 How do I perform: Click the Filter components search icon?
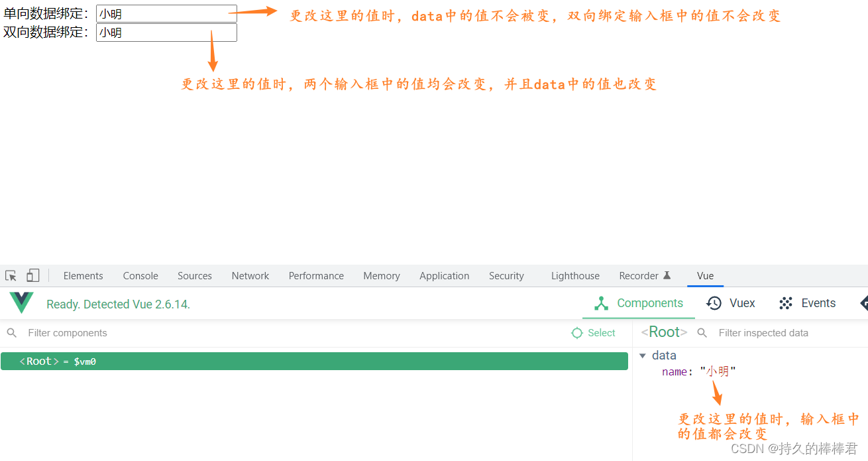[x=12, y=333]
